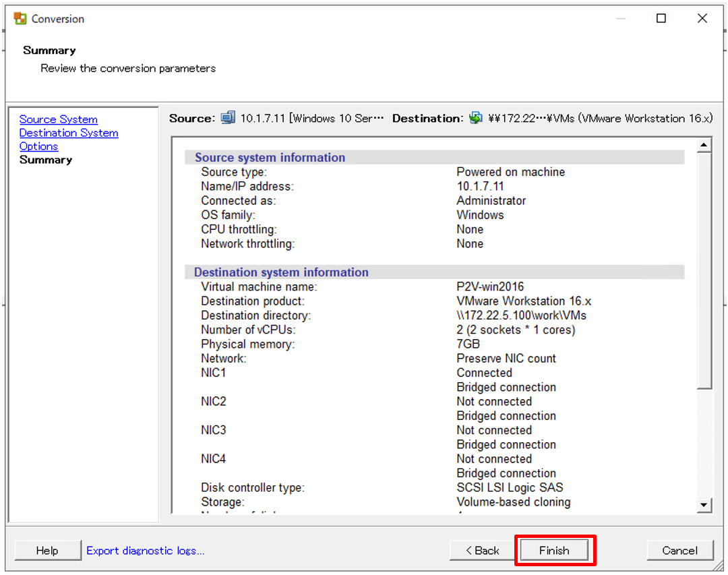
Task: Select the 'Volume-based cloning' value
Action: [514, 502]
